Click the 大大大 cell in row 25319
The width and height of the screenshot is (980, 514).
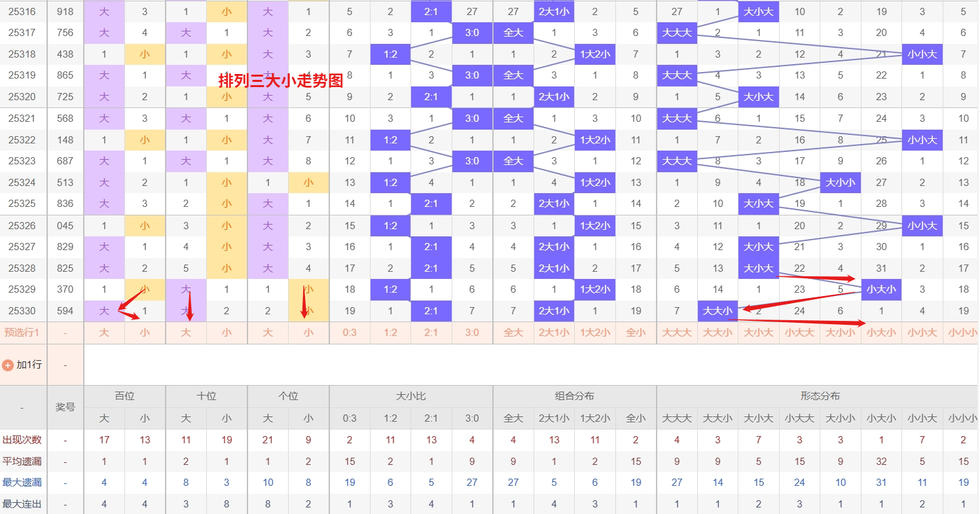pos(677,75)
